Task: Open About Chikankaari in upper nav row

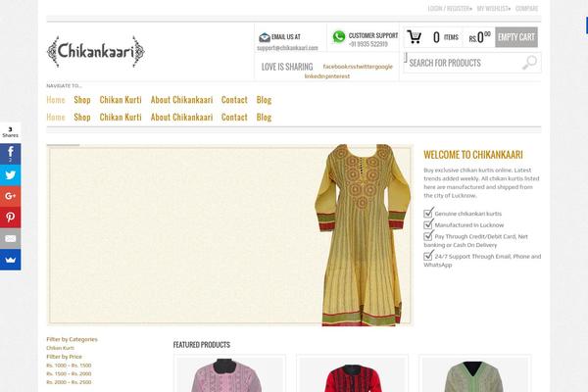Action: coord(181,100)
